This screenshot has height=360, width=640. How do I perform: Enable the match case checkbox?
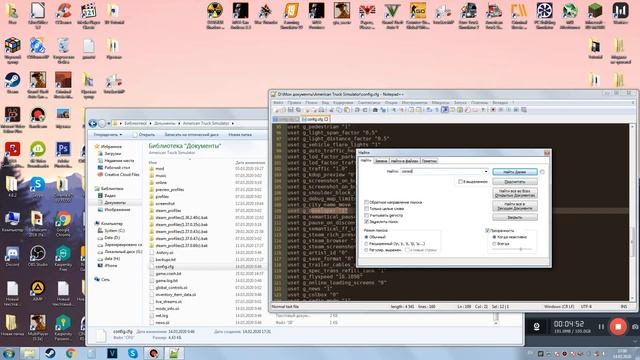pyautogui.click(x=367, y=215)
